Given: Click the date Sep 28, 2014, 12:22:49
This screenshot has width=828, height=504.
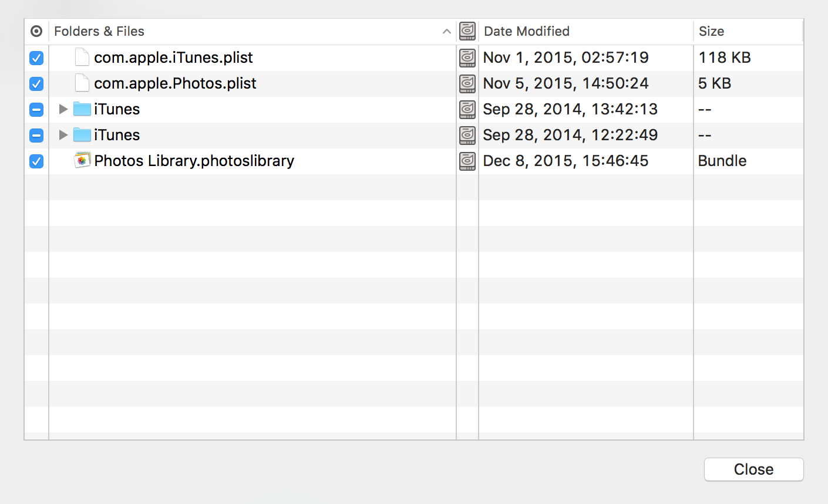Looking at the screenshot, I should coord(570,135).
